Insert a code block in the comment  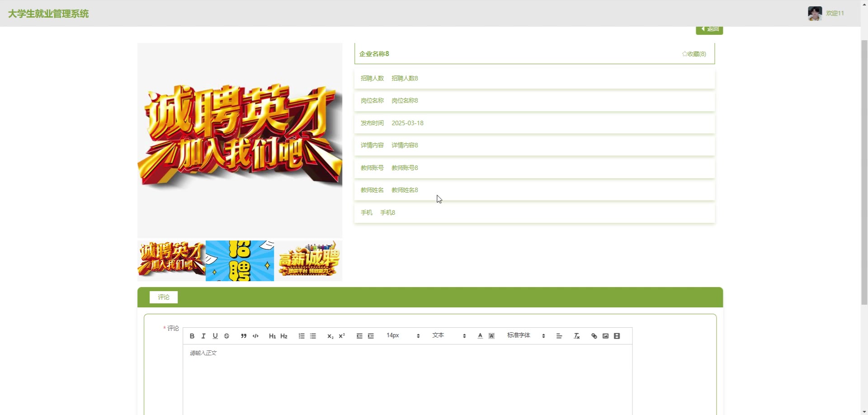pos(255,336)
